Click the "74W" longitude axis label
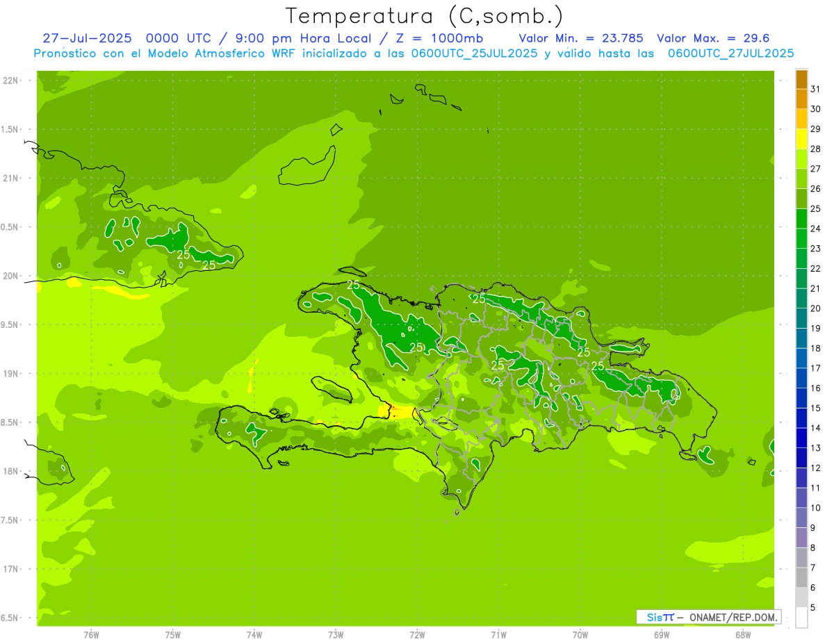This screenshot has width=834, height=644. (254, 635)
